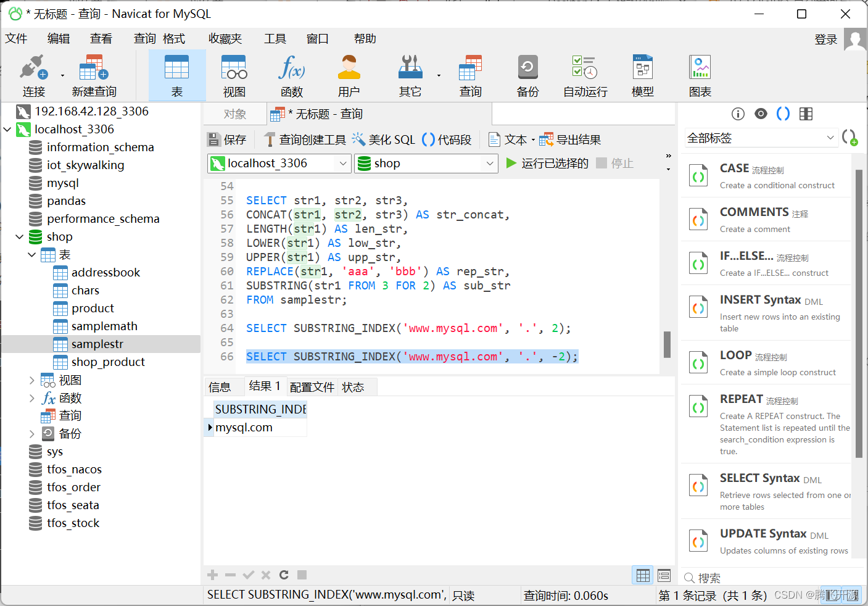Click the delete record minus icon
The image size is (868, 606).
[231, 575]
